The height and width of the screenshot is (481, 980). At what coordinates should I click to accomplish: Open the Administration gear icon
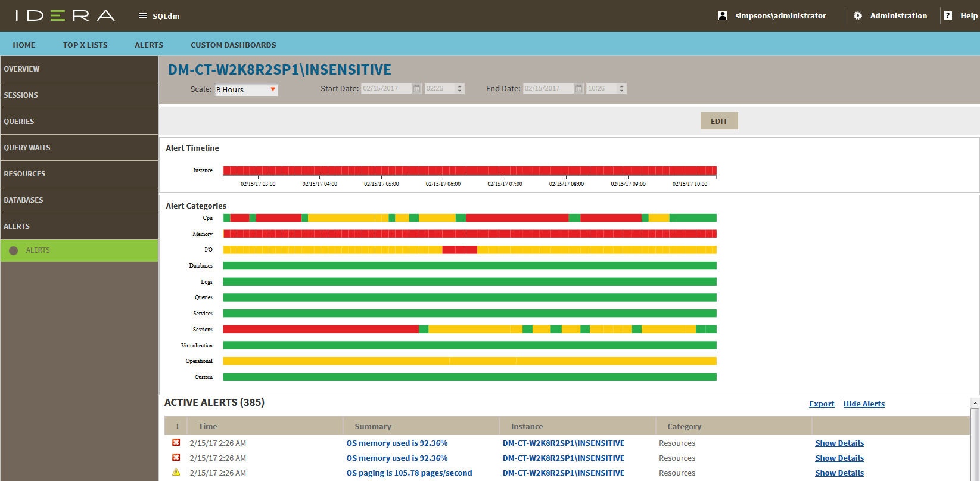(x=857, y=16)
